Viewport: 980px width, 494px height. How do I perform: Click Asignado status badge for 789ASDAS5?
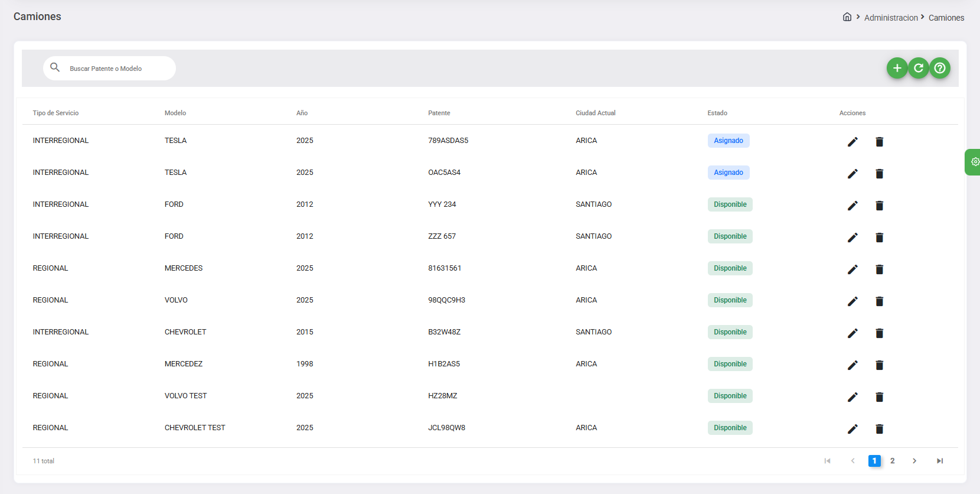(729, 141)
